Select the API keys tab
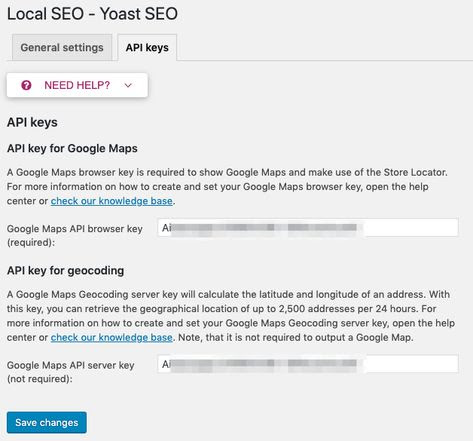Viewport: 473px width, 441px height. point(147,48)
